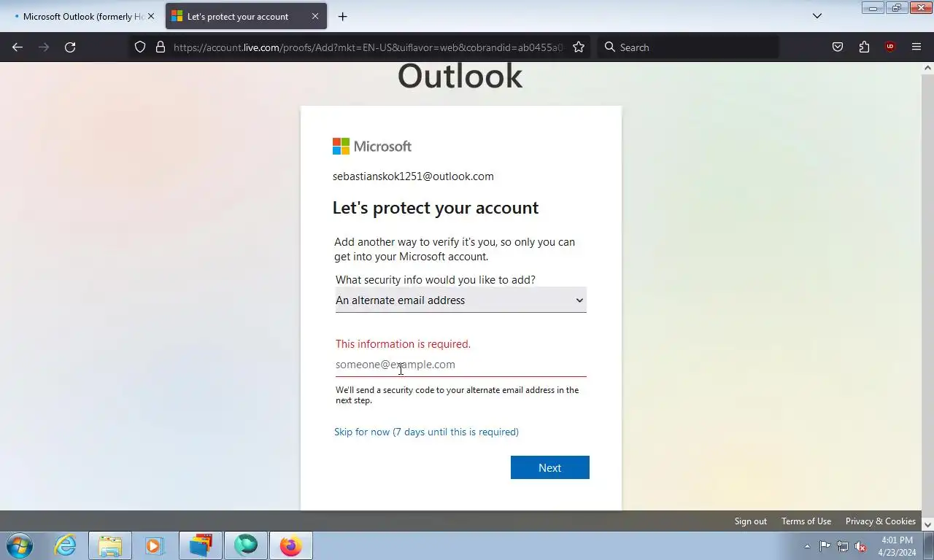Launch Internet Explorer from taskbar
Image resolution: width=934 pixels, height=560 pixels.
66,545
